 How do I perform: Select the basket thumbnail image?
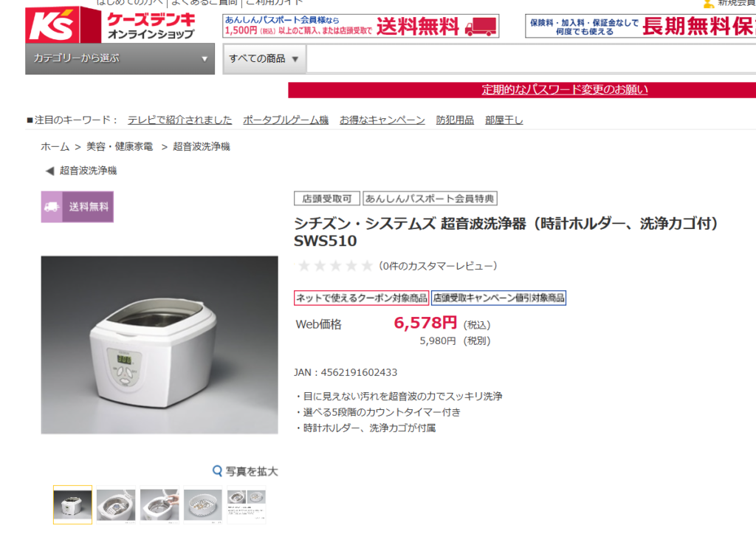point(202,504)
